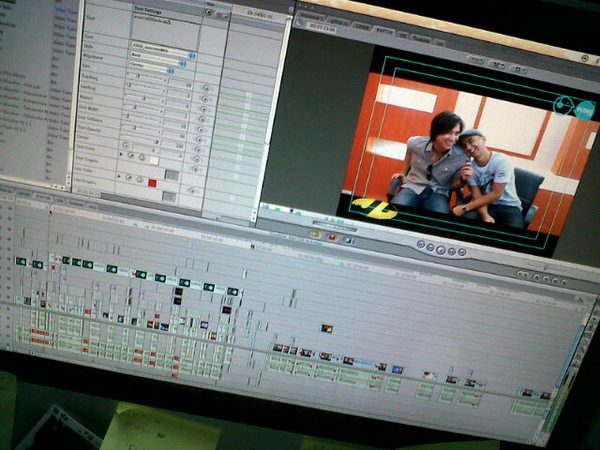Select the isolated clip thumbnail in timeline middle
Screen dimensions: 600x450
point(327,328)
